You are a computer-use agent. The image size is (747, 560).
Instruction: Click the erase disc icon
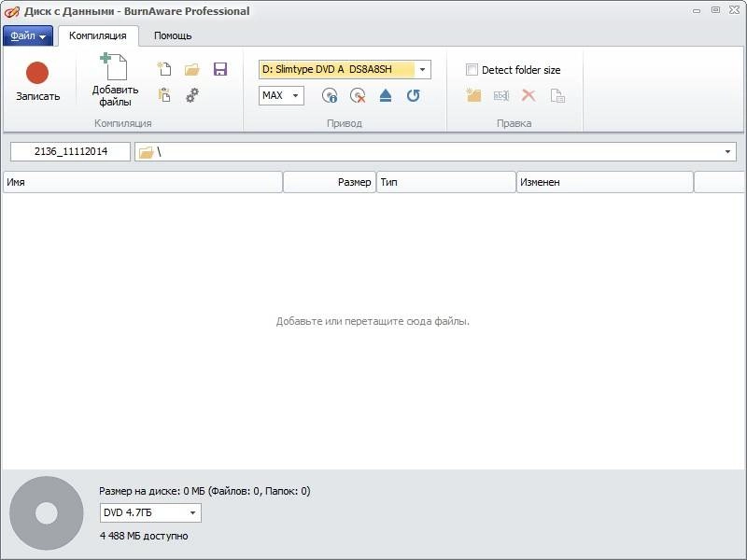[358, 96]
